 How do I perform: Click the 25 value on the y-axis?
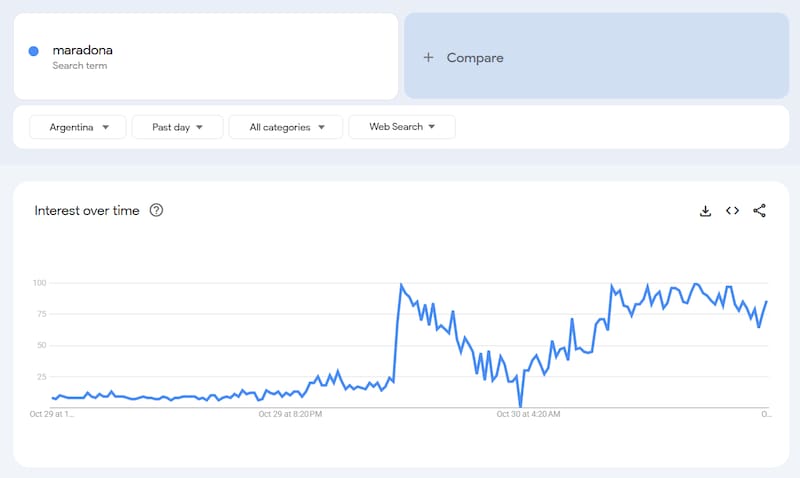pyautogui.click(x=42, y=376)
